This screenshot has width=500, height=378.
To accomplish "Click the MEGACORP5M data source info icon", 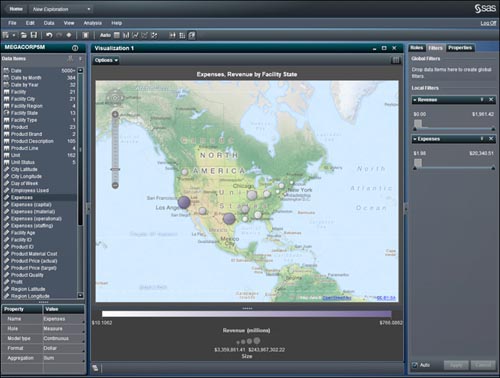I will tap(75, 48).
